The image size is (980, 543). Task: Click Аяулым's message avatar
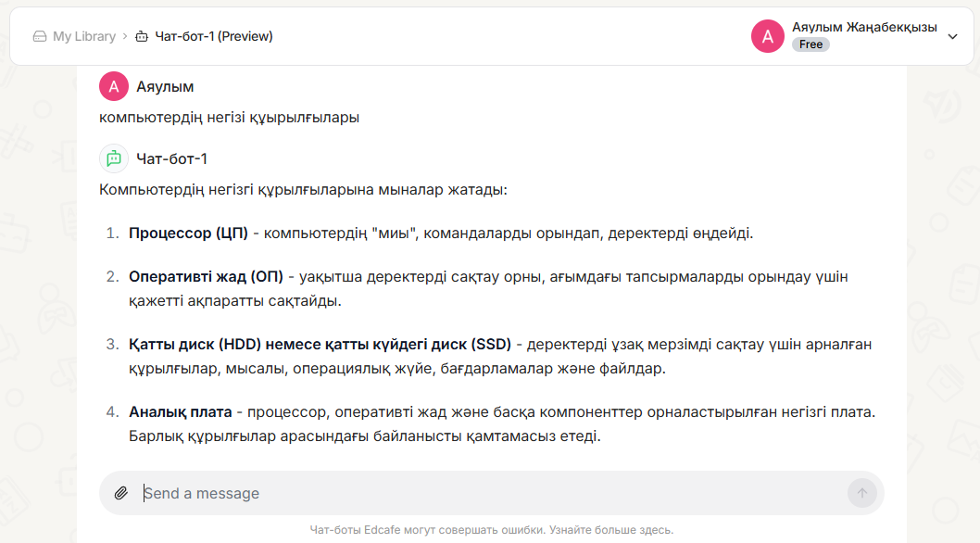pyautogui.click(x=114, y=86)
